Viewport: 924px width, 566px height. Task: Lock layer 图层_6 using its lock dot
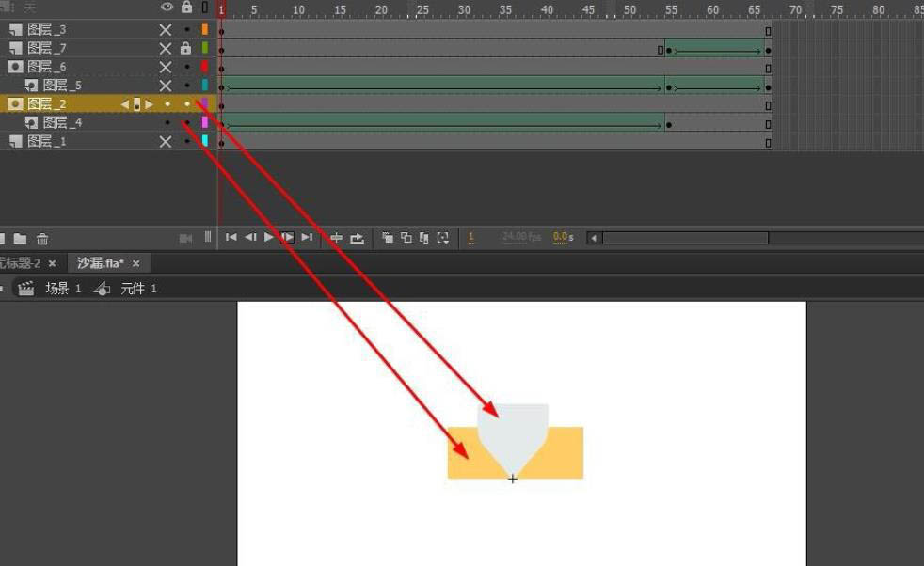click(x=187, y=67)
